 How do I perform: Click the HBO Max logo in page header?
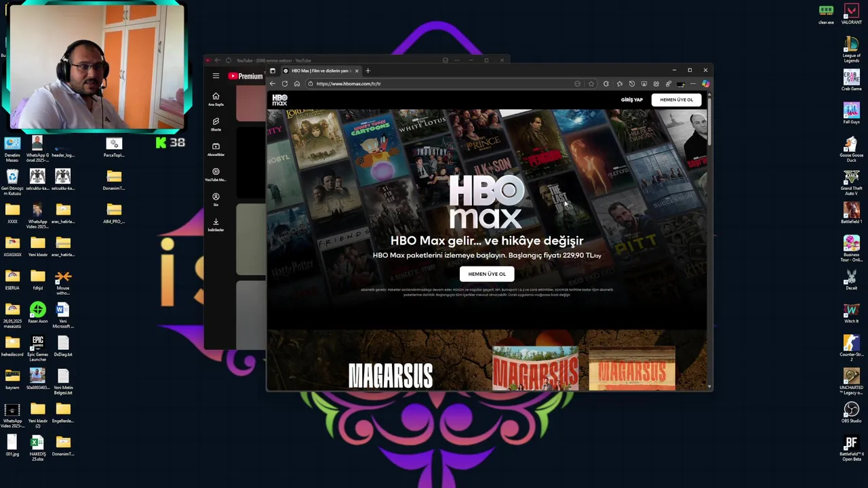[280, 100]
